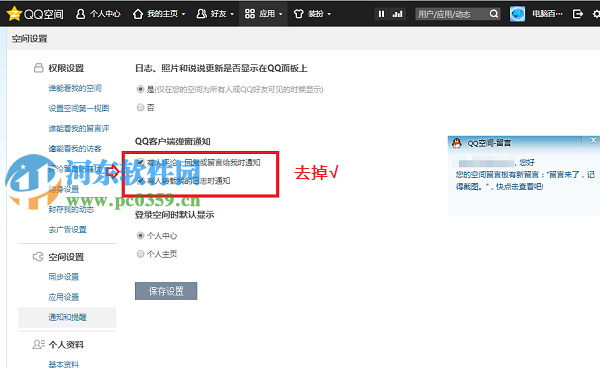This screenshot has height=368, width=600.
Task: Click the pause icon in top bar
Action: [x=381, y=14]
